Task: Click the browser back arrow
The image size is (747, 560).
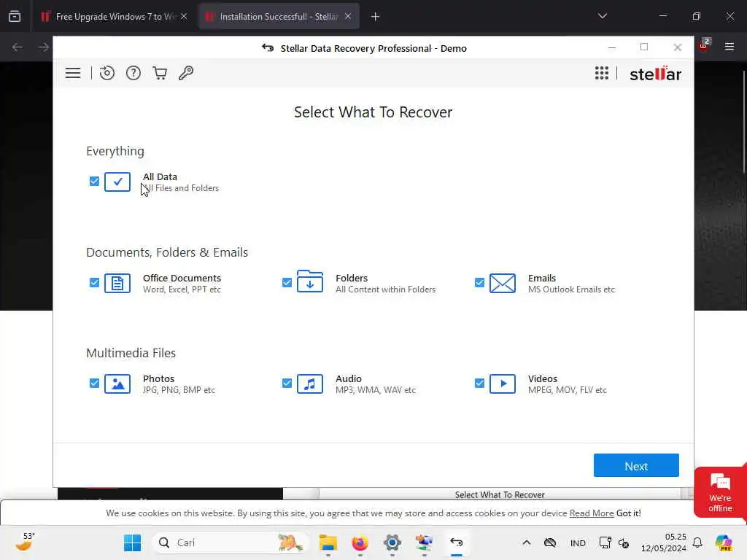Action: pos(18,47)
